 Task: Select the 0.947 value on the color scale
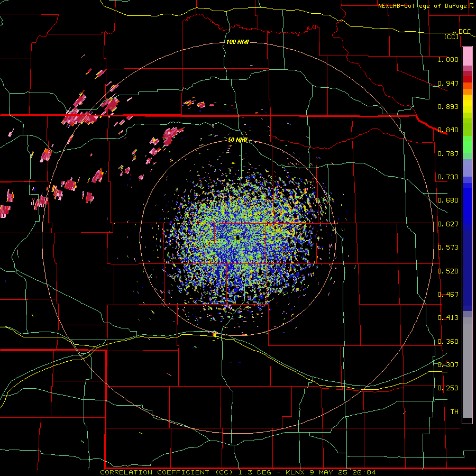[448, 83]
